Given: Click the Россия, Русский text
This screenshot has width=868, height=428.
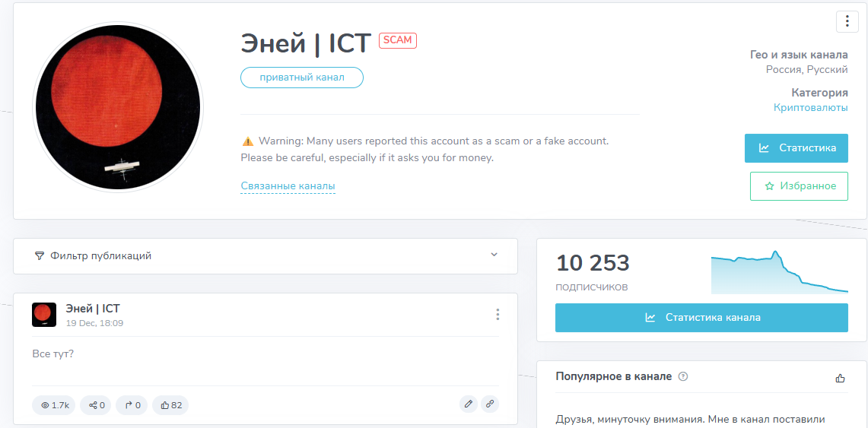Looking at the screenshot, I should click(807, 70).
